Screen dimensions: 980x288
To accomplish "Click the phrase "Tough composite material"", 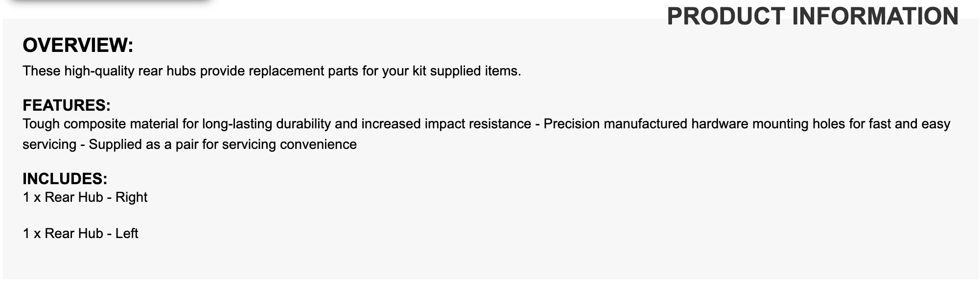I will click(x=100, y=124).
